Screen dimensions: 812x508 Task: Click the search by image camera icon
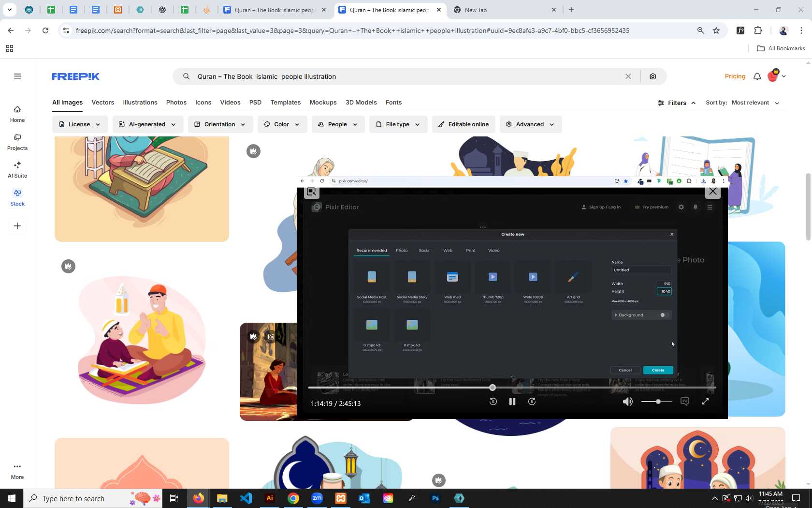tap(653, 76)
